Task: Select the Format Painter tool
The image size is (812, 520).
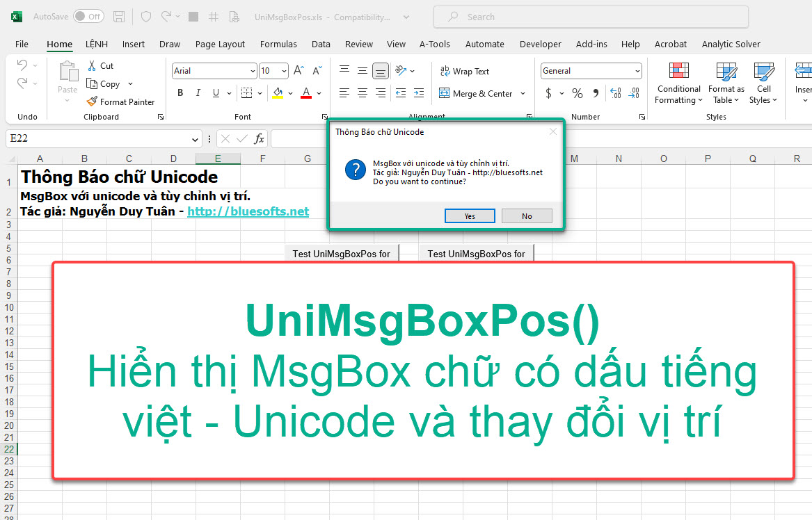Action: 121,101
